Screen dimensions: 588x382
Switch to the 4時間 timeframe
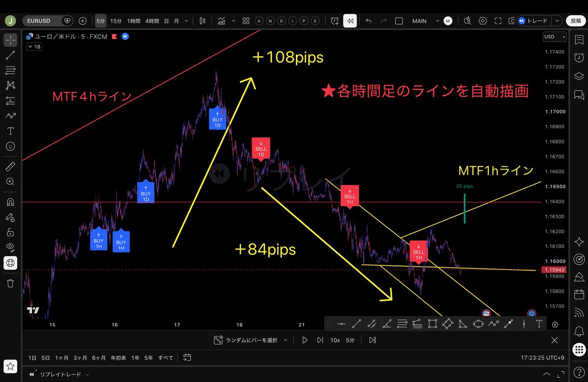click(152, 21)
